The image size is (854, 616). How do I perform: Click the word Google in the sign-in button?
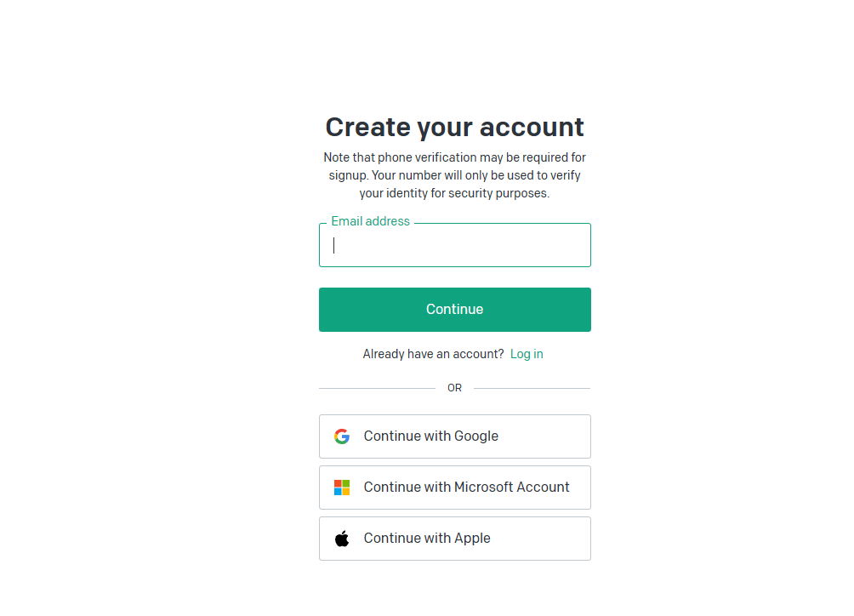(476, 436)
